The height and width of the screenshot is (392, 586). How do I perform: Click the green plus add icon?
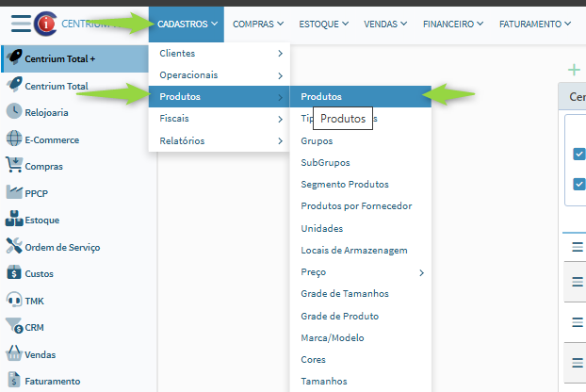click(573, 70)
